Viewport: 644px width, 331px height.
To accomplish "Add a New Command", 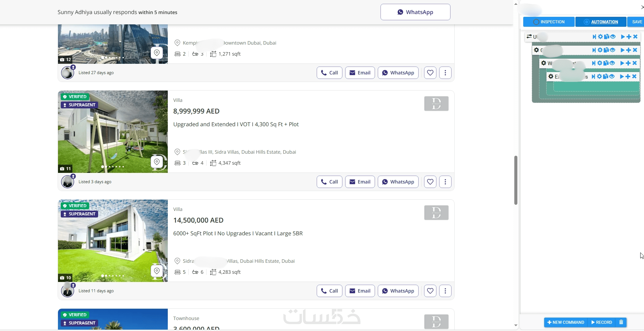I will pos(566,322).
